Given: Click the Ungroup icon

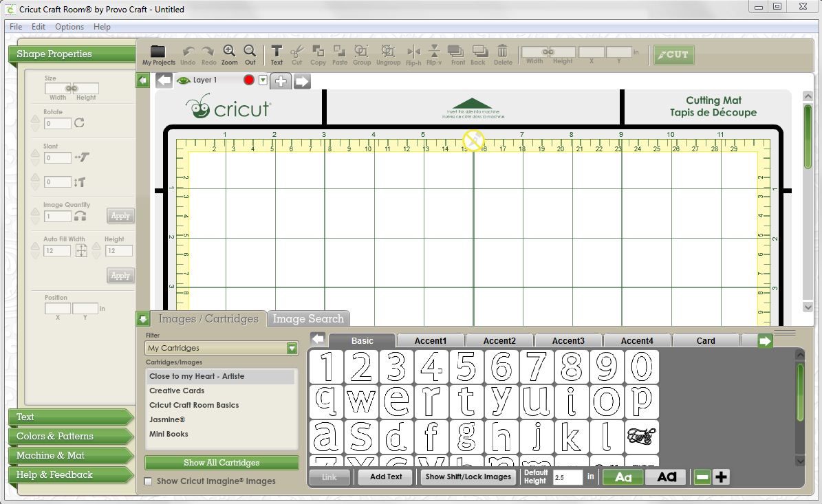Looking at the screenshot, I should tap(388, 51).
